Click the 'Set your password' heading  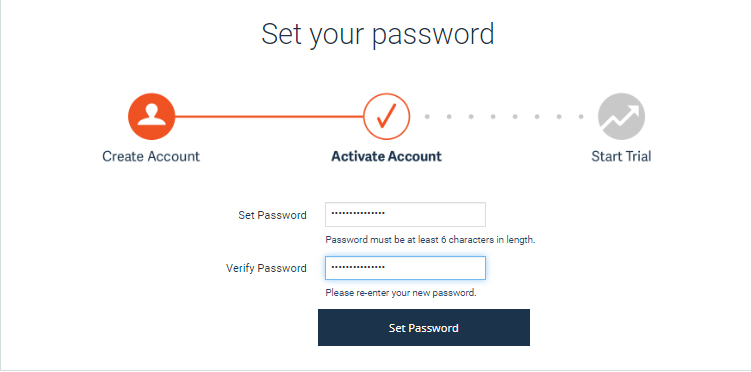click(378, 34)
